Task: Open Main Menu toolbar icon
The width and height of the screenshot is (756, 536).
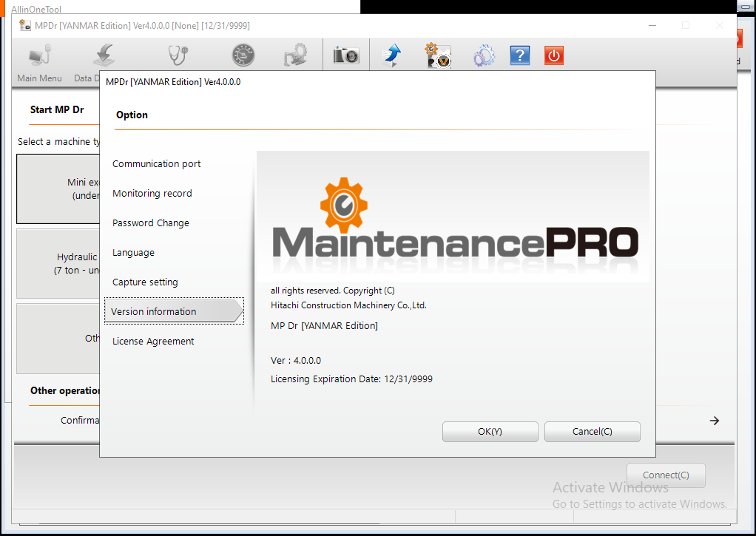Action: (x=39, y=55)
